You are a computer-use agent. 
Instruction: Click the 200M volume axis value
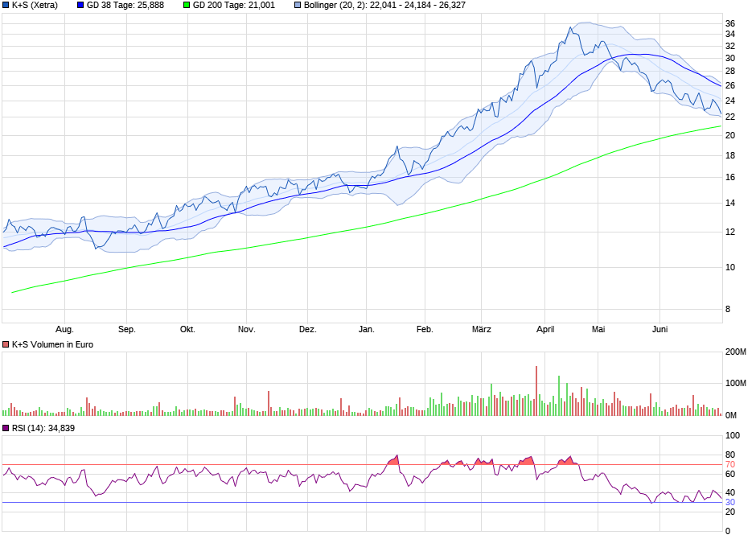pos(736,352)
